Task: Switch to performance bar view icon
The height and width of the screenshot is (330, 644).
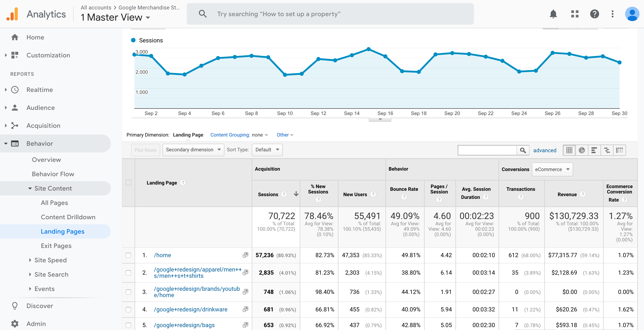Action: point(594,150)
